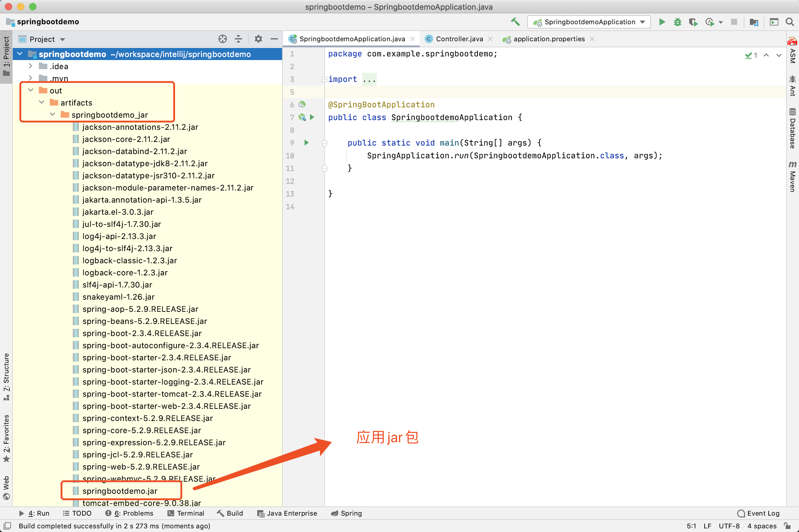Run SpringbootdemoApplication with the green play button
Screen dimensions: 799x532
pos(662,22)
